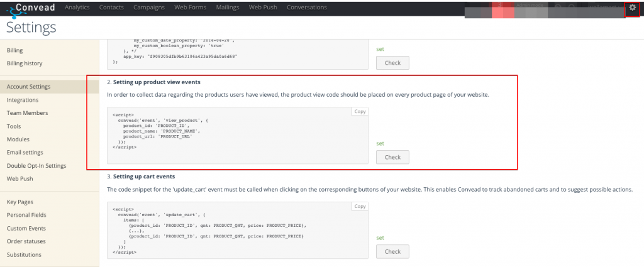This screenshot has width=644, height=267.
Task: Click 'set' status above product view Check
Action: coord(380,143)
